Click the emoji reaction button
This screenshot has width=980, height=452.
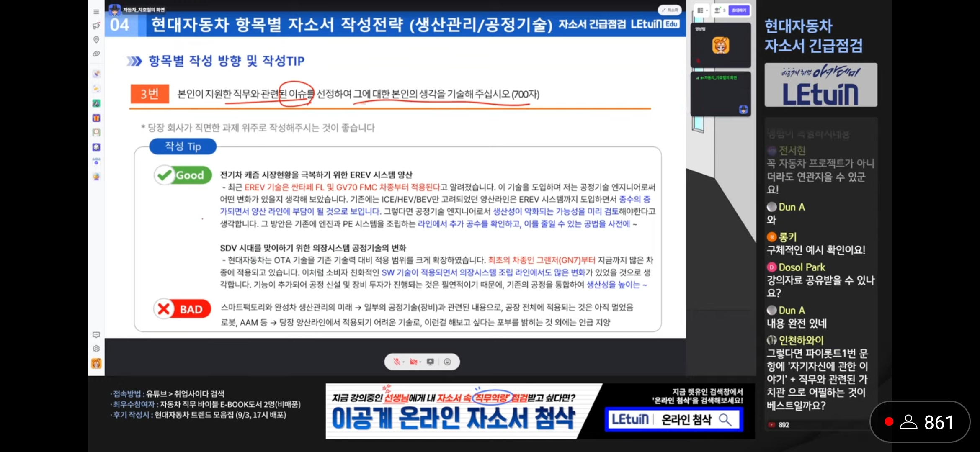[x=447, y=362]
